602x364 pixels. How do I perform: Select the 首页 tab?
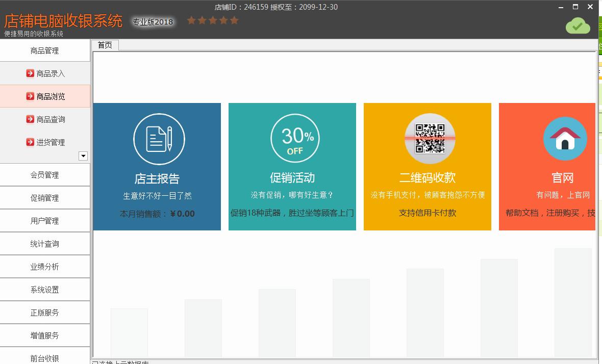[x=105, y=45]
